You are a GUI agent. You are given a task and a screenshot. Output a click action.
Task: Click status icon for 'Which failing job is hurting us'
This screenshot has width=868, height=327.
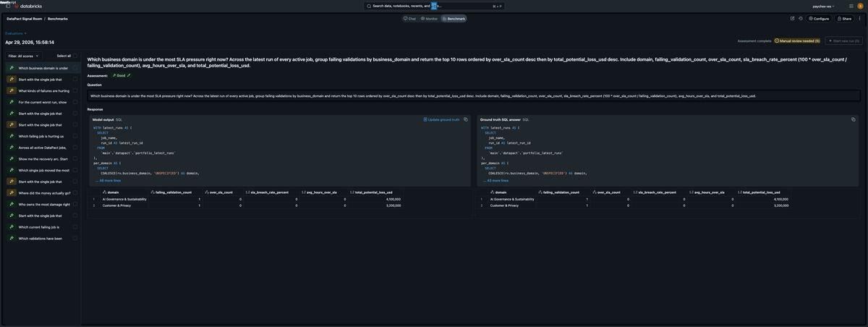(x=12, y=136)
